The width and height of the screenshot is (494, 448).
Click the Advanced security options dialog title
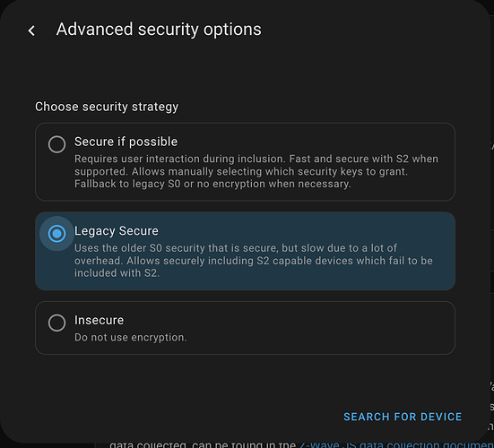(x=159, y=30)
